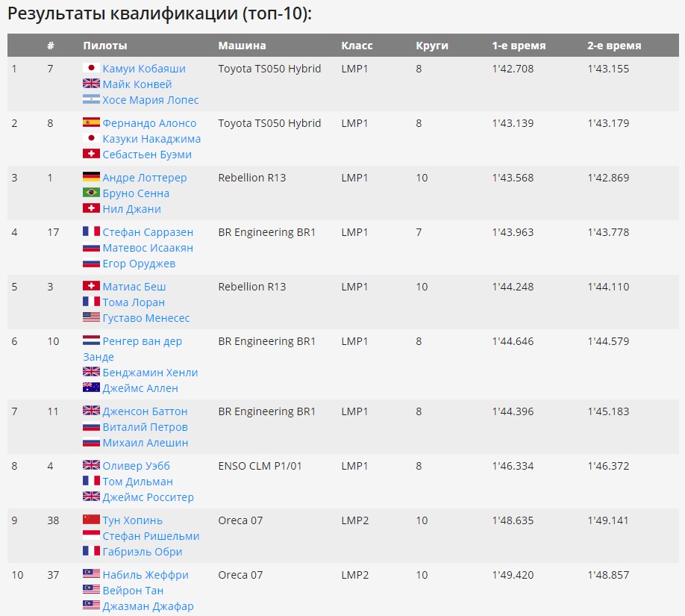Click the 1-е время column header

(x=519, y=46)
